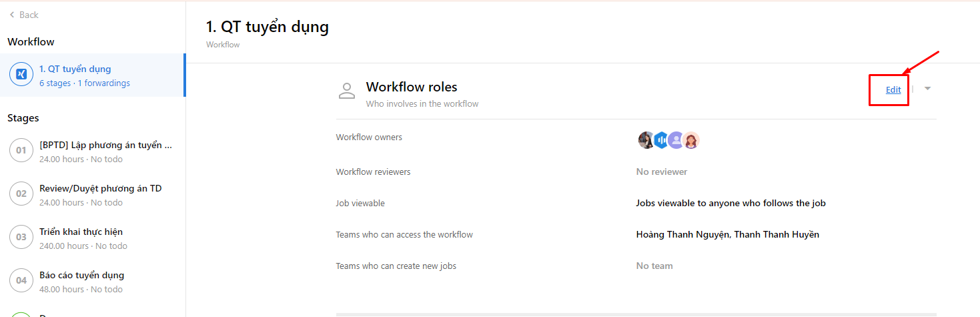Open stage Báo cáo tuyển dụng
This screenshot has height=317, width=980.
point(82,275)
